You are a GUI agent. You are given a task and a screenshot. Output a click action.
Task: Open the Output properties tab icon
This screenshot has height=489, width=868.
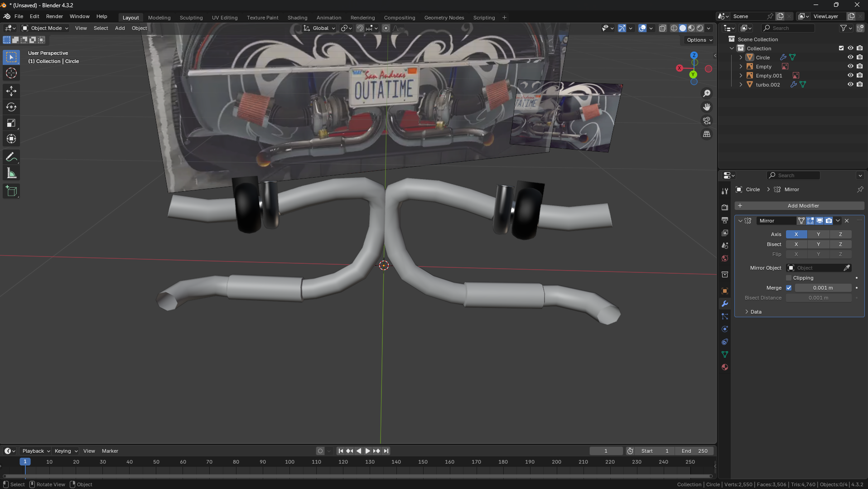pos(725,220)
